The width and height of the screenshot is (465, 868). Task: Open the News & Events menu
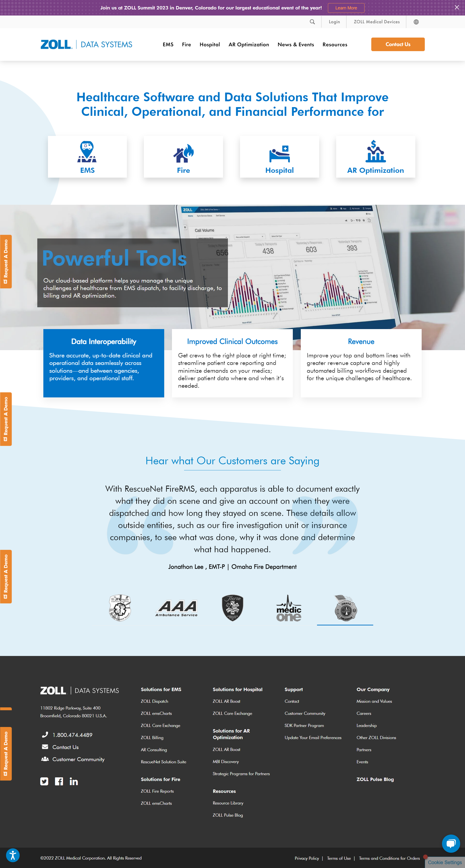click(x=296, y=44)
